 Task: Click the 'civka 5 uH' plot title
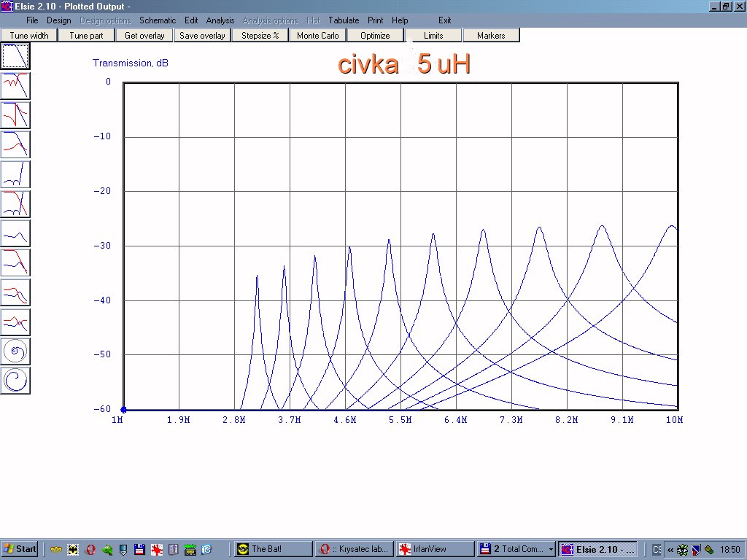click(x=404, y=64)
